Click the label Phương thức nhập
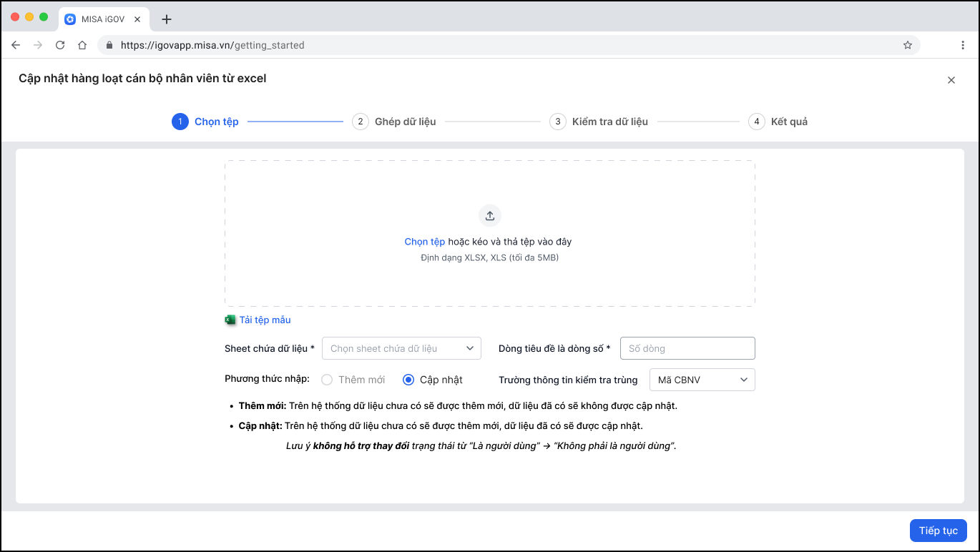Screen dimensions: 980x552 coord(268,379)
